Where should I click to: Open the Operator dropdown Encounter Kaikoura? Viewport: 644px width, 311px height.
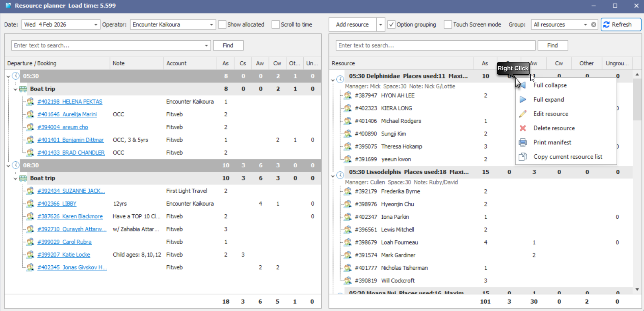[212, 24]
